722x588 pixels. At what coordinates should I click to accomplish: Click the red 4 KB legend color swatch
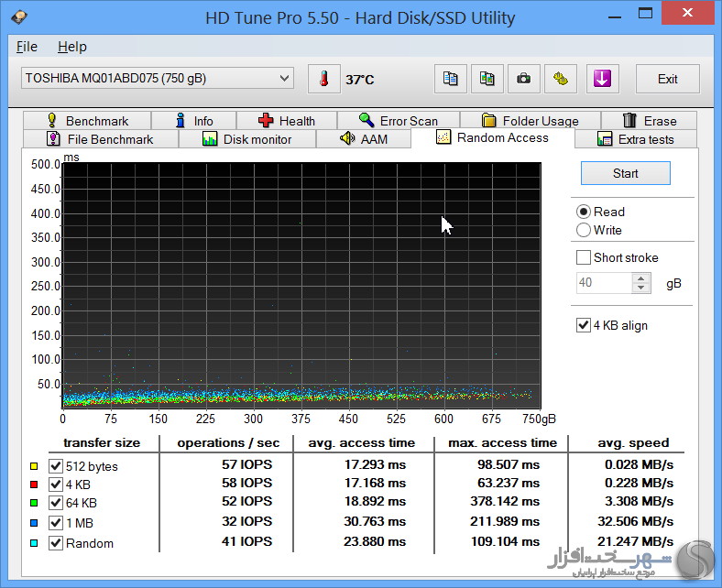tap(34, 485)
